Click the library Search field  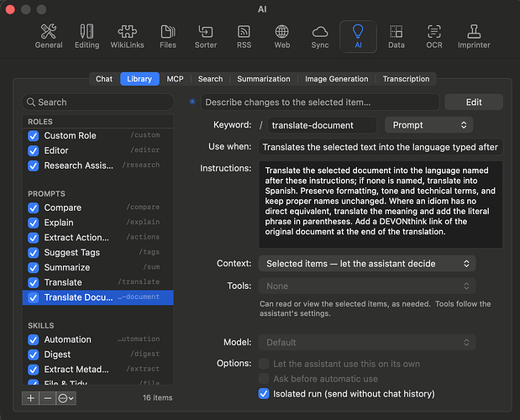point(97,102)
